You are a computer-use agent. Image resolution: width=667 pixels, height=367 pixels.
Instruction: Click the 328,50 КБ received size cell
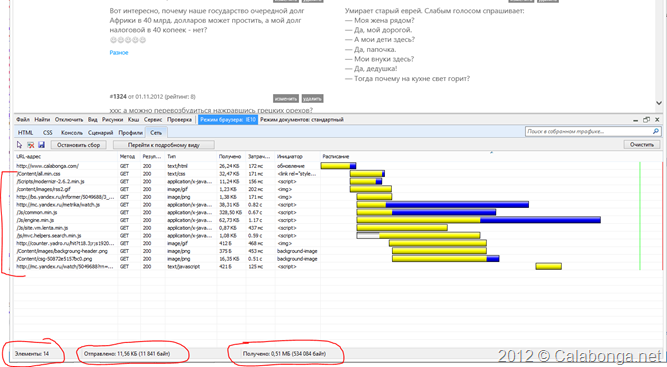tap(230, 212)
